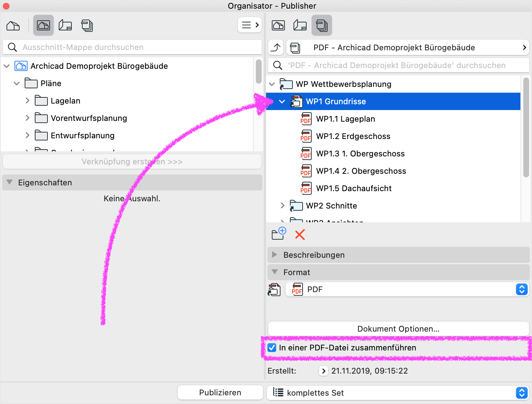Click the publisher tree vertical scrollbar
This screenshot has width=532, height=404.
pyautogui.click(x=526, y=127)
